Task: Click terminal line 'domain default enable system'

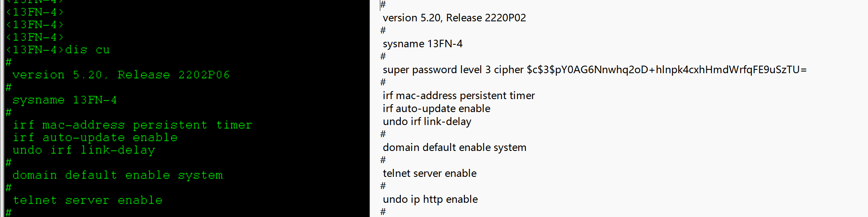Action: point(117,175)
